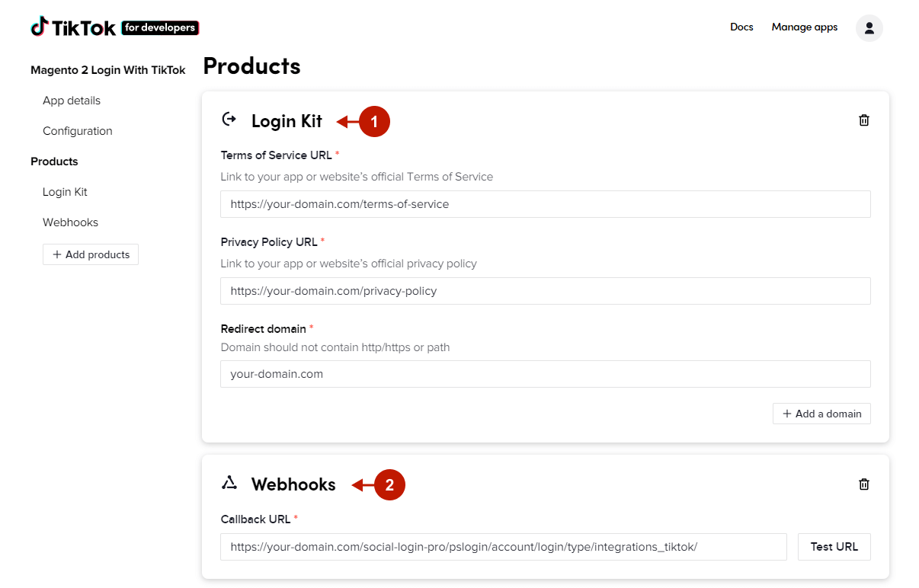Image resolution: width=919 pixels, height=588 pixels.
Task: Click the 'official privacy policy' description text
Action: point(349,264)
